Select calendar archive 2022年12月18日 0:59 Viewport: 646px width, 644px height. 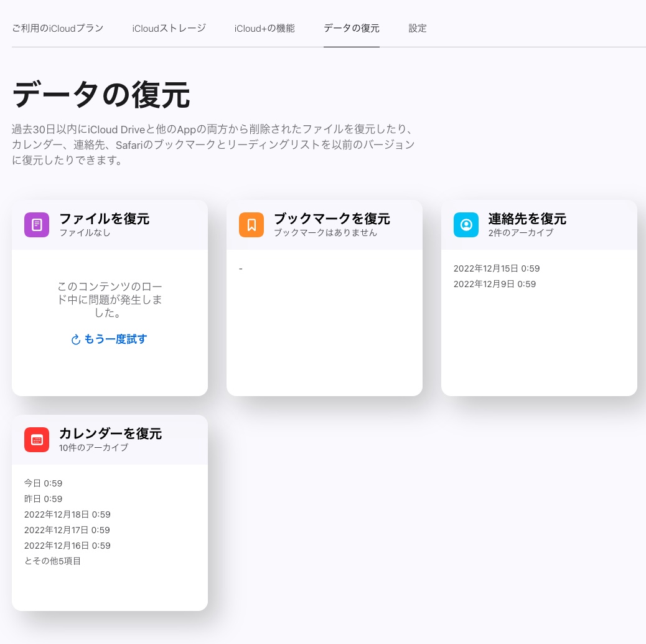pos(67,514)
